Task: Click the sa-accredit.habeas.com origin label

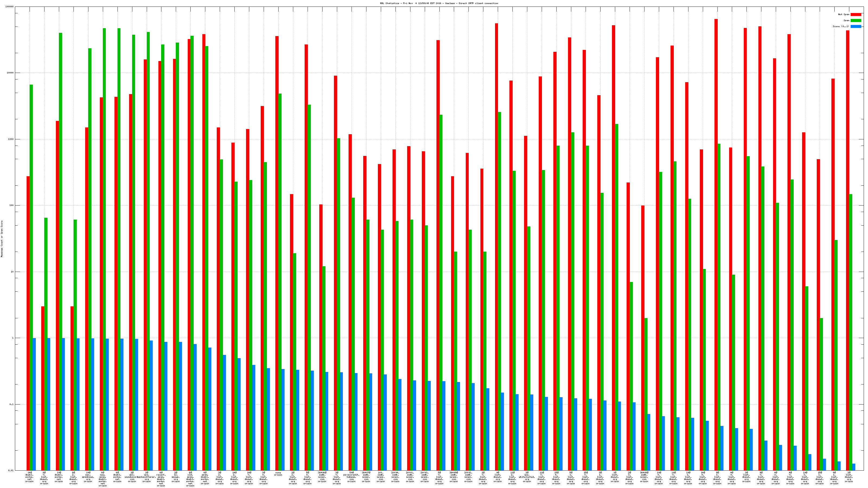Action: point(352,477)
